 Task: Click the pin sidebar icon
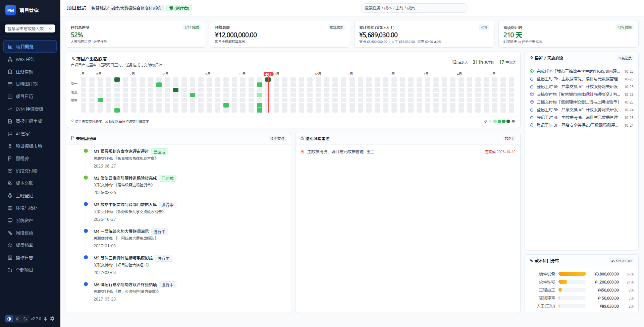45,319
